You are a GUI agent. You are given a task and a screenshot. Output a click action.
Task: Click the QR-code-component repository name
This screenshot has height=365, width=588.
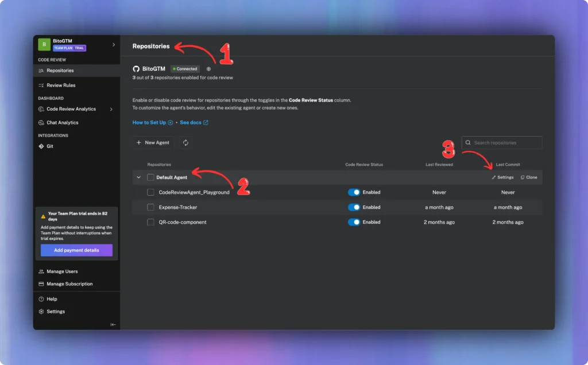coord(182,222)
